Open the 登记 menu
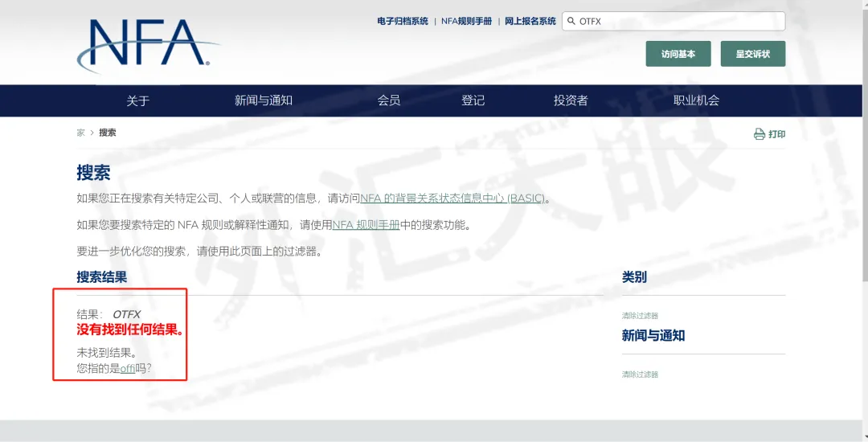Viewport: 868px width, 442px height. click(x=473, y=100)
